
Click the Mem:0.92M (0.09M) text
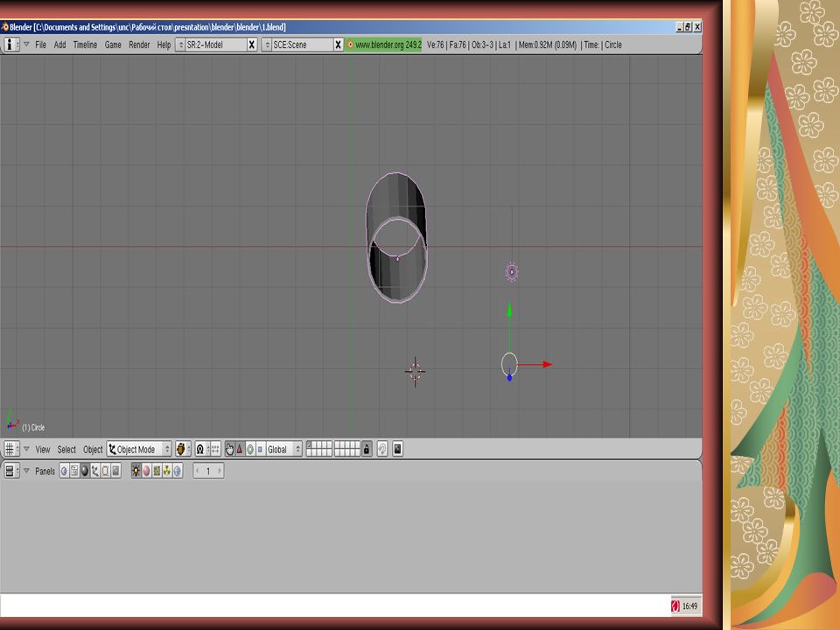548,45
